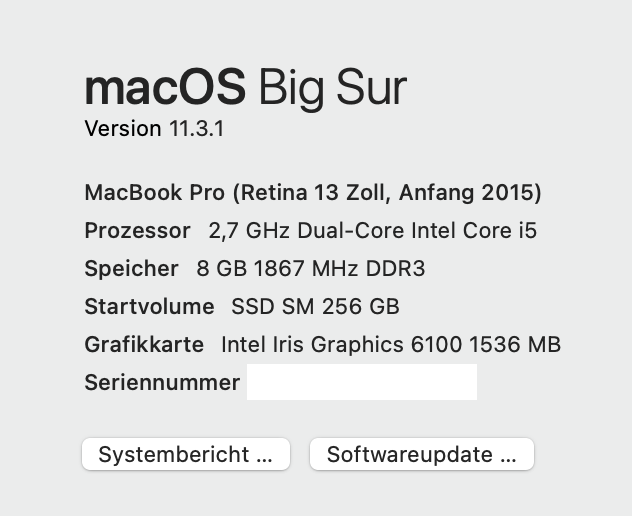632x516 pixels.
Task: Click the Speicher label
Action: 131,269
